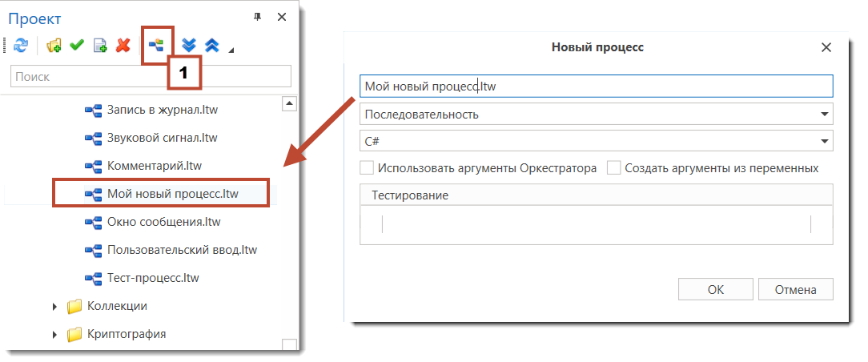Click the new file icon with green plus
This screenshot has width=868, height=362.
pos(100,46)
